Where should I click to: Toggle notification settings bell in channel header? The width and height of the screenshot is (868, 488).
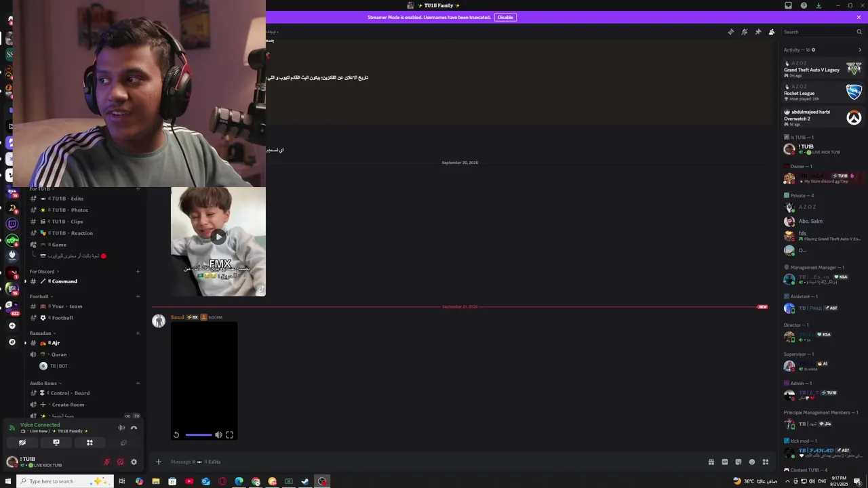pos(744,32)
